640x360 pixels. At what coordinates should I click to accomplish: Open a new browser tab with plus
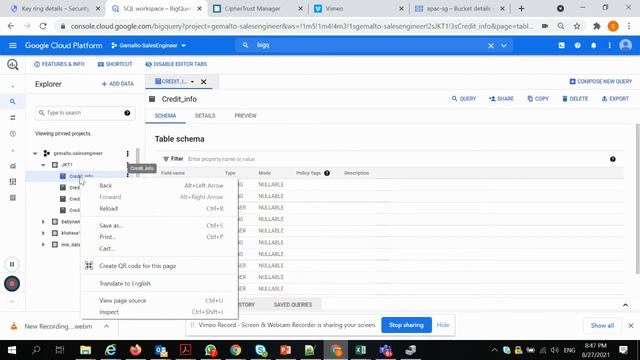[x=521, y=9]
